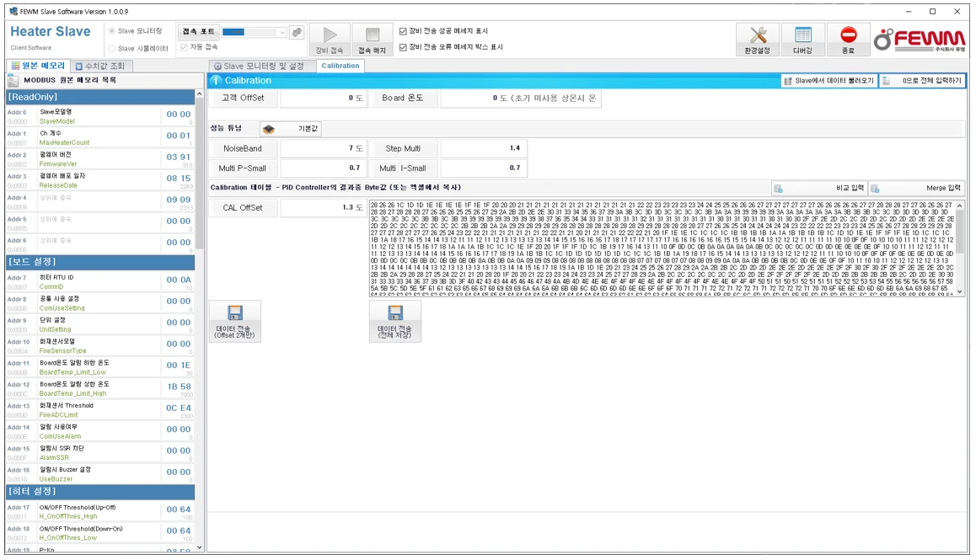This screenshot has width=976, height=560.
Task: Click the 데이터 전송 (Offset 2개만) save icon
Action: (235, 312)
